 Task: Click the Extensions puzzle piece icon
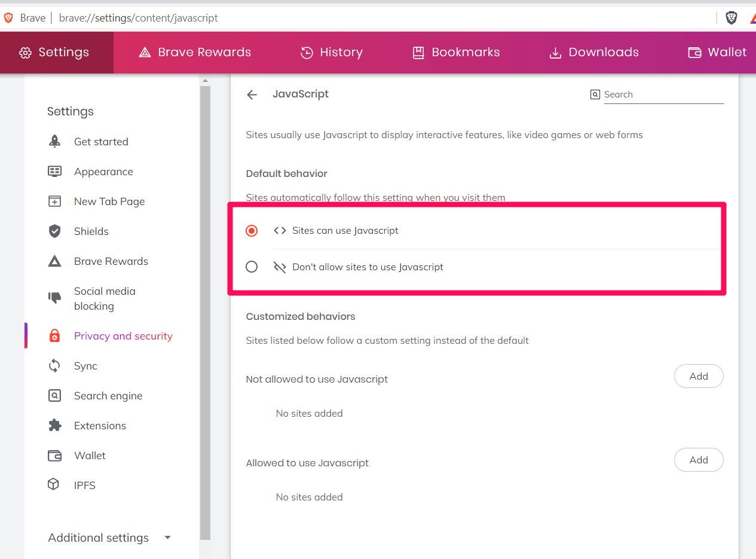coord(54,426)
